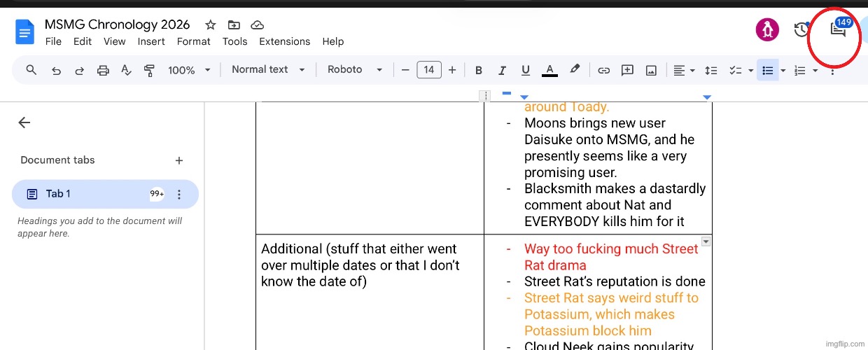Click the version history clock icon

pyautogui.click(x=801, y=29)
